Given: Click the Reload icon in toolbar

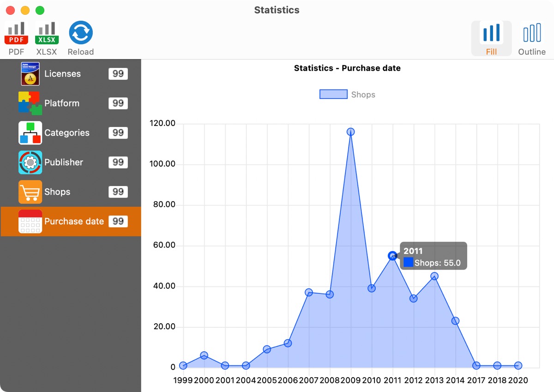Looking at the screenshot, I should (81, 33).
